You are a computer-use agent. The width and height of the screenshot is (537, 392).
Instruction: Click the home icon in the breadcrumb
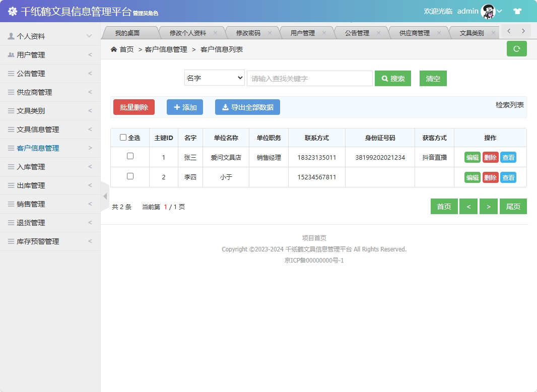tap(114, 49)
